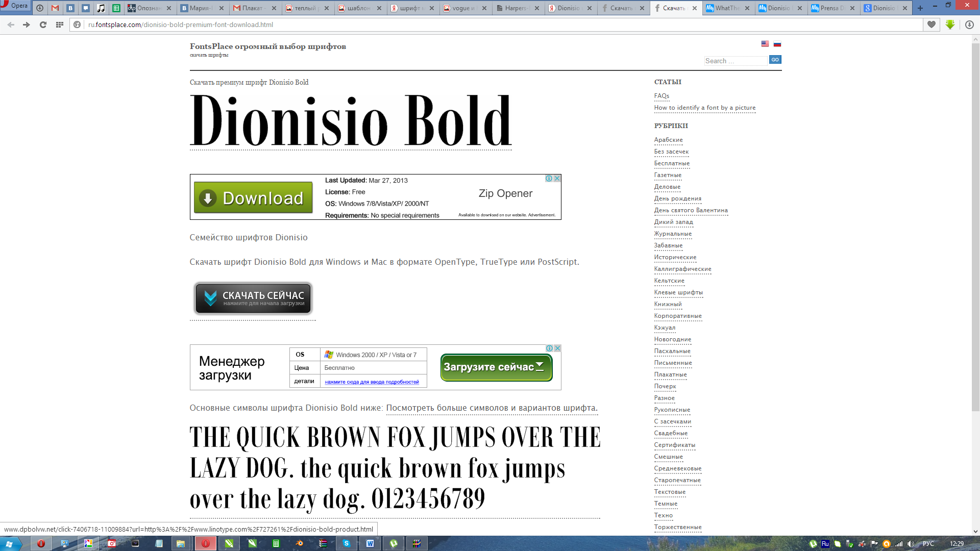Go back to previous page
This screenshot has width=980, height=551.
click(11, 24)
